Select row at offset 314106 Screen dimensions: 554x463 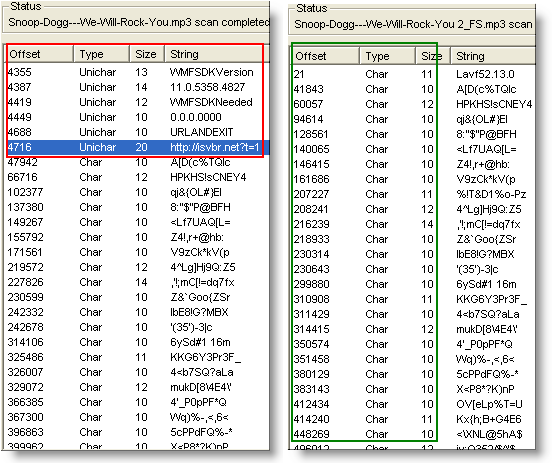click(x=137, y=342)
